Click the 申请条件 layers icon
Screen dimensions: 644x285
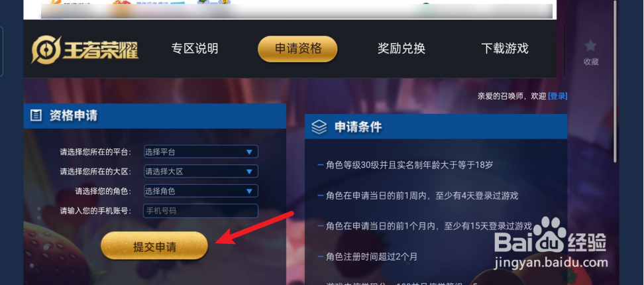[x=319, y=127]
